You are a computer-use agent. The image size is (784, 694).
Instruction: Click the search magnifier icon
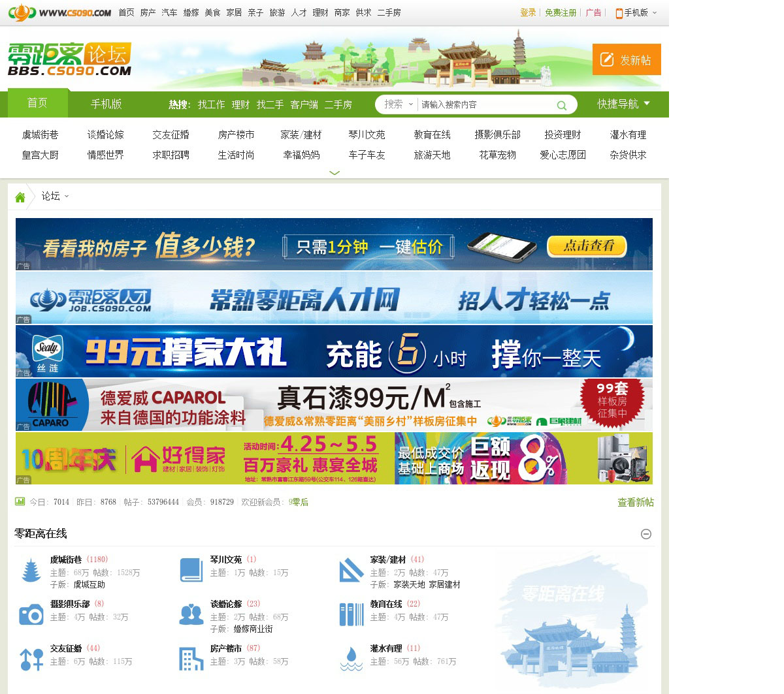click(x=561, y=105)
